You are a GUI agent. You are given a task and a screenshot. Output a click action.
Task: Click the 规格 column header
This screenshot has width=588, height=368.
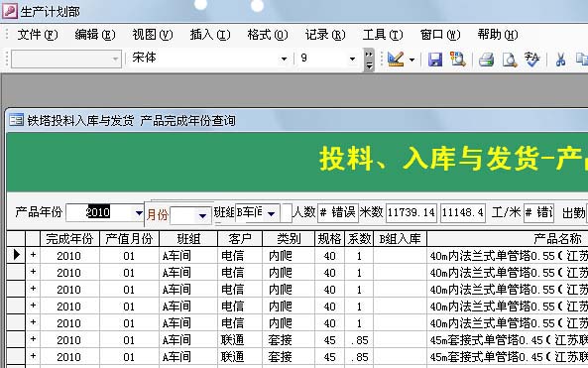tap(329, 239)
